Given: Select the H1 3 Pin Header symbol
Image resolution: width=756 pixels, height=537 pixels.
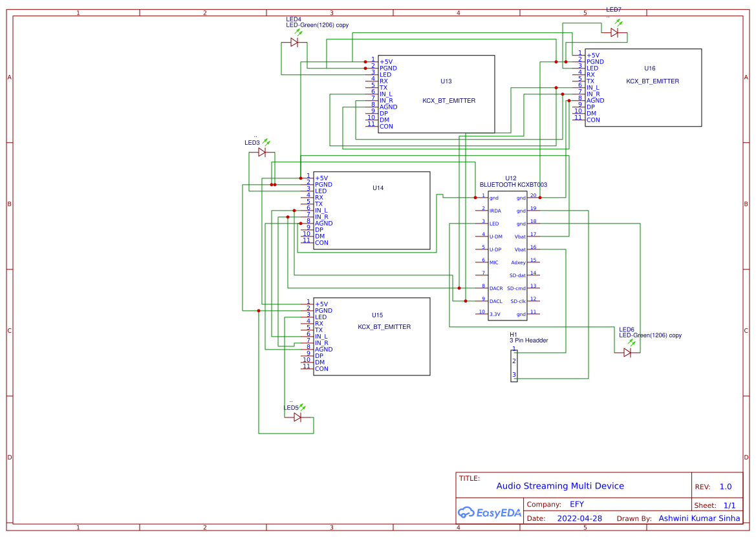Looking at the screenshot, I should (x=514, y=365).
